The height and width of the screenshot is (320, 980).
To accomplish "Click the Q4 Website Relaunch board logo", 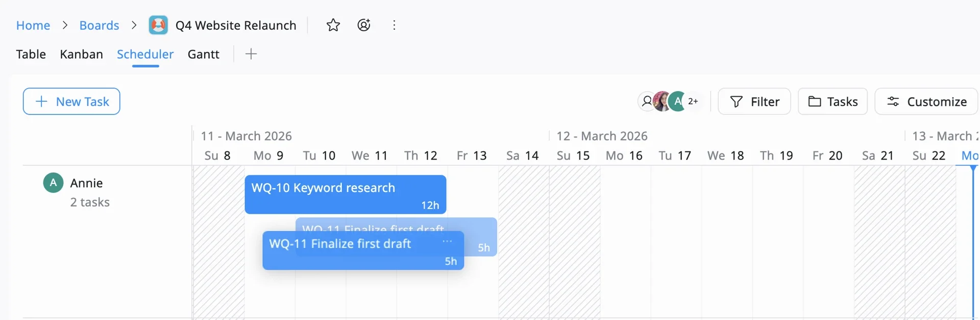I will tap(158, 25).
